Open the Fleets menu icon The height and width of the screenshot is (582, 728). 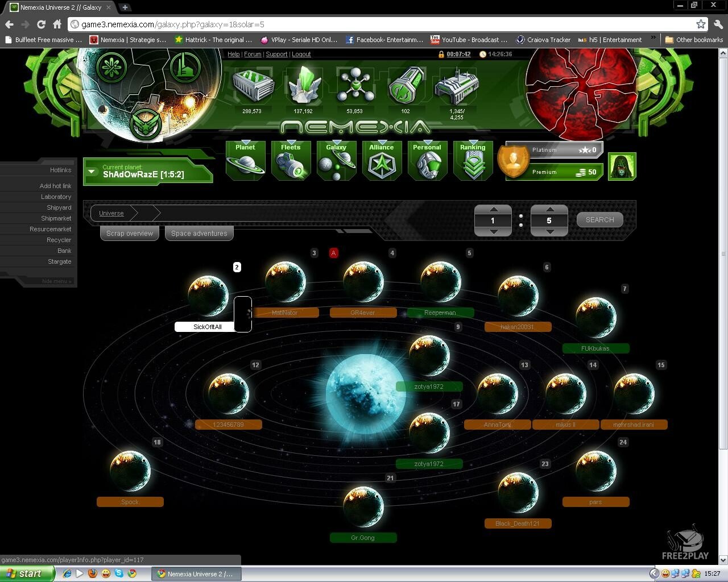click(291, 161)
